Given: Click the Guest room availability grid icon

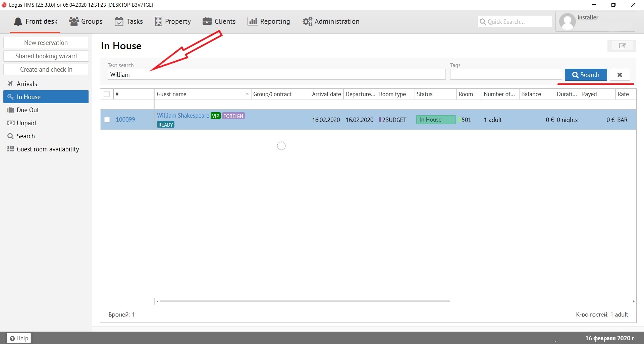Looking at the screenshot, I should tap(11, 149).
